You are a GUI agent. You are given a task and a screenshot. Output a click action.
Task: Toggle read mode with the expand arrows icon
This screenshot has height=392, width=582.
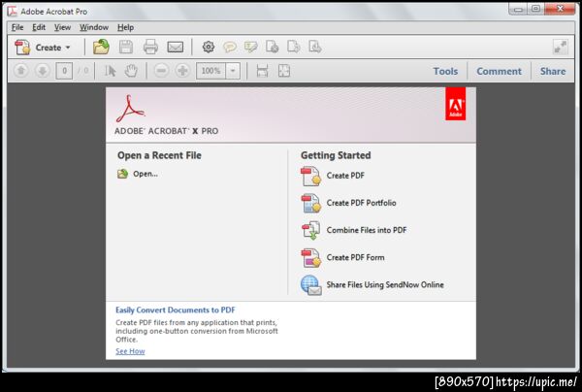[560, 48]
